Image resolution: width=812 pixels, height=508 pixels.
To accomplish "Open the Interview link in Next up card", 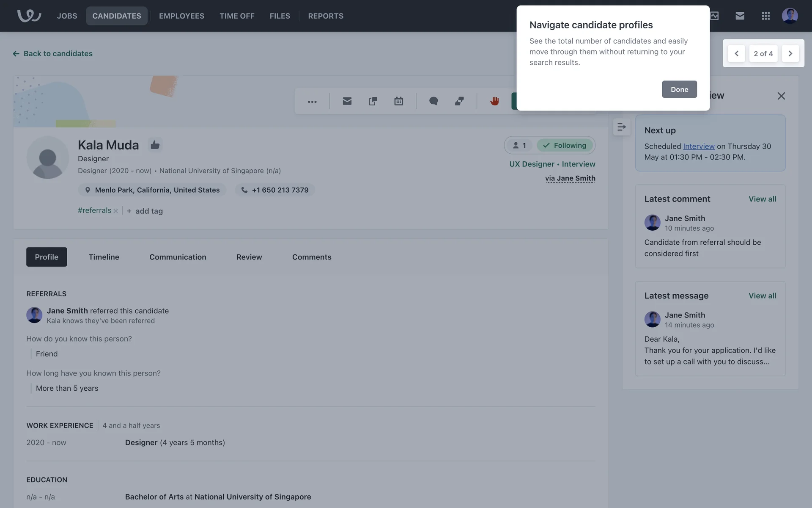I will tap(699, 146).
